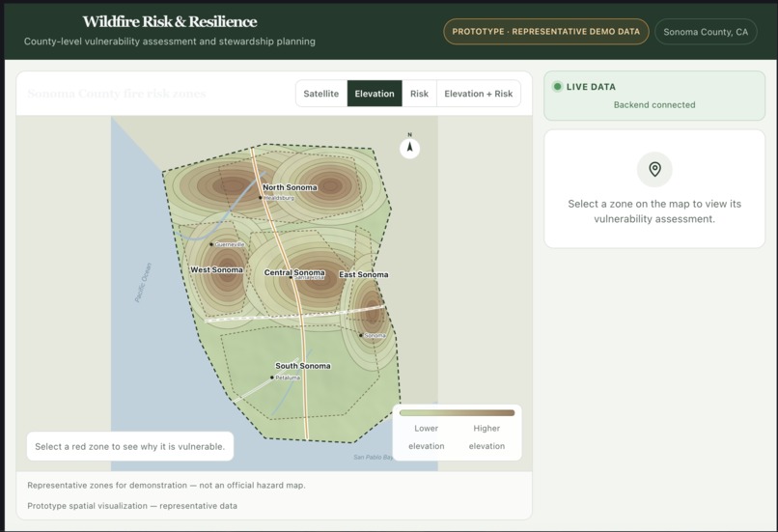Click the Backend connected status text
Image resolution: width=778 pixels, height=532 pixels.
654,104
